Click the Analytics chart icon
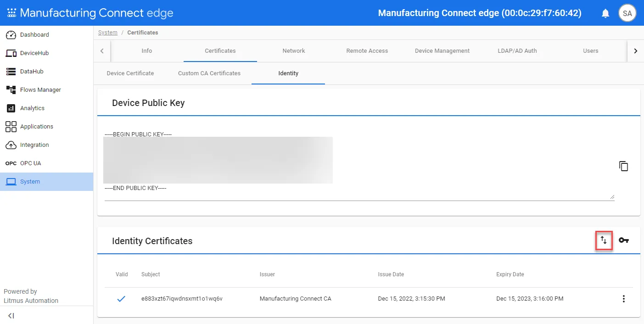 tap(11, 108)
